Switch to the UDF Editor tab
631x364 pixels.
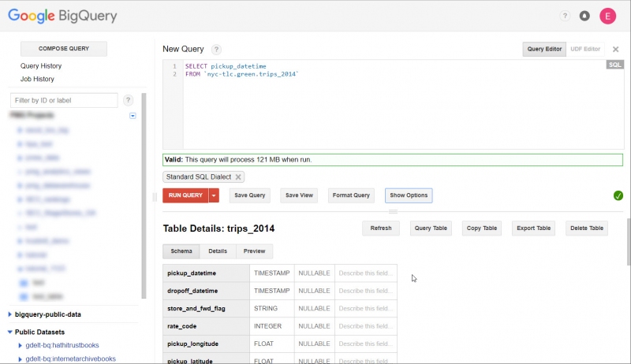pyautogui.click(x=585, y=49)
